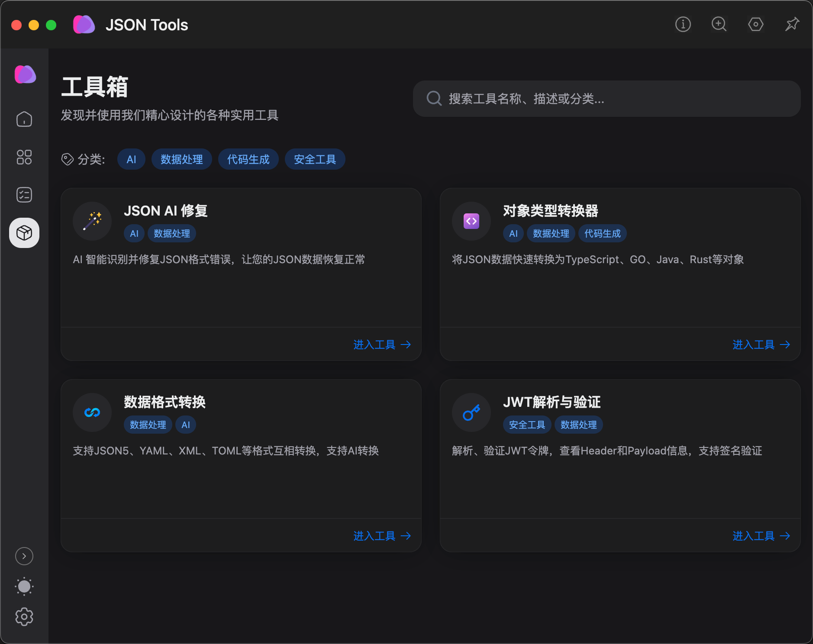Select the Toolbox cube icon in sidebar
The width and height of the screenshot is (813, 644).
24,233
